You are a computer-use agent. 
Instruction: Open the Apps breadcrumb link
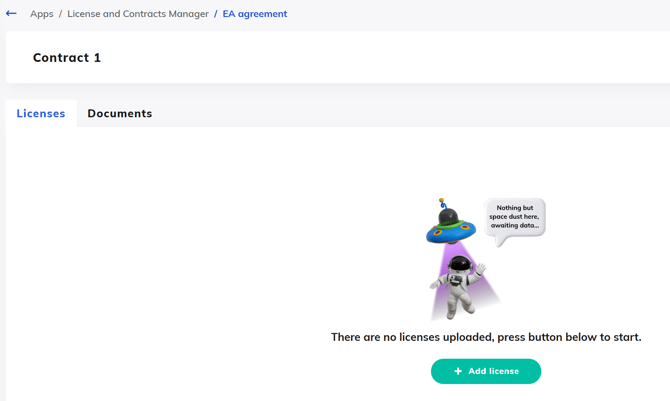pyautogui.click(x=41, y=14)
